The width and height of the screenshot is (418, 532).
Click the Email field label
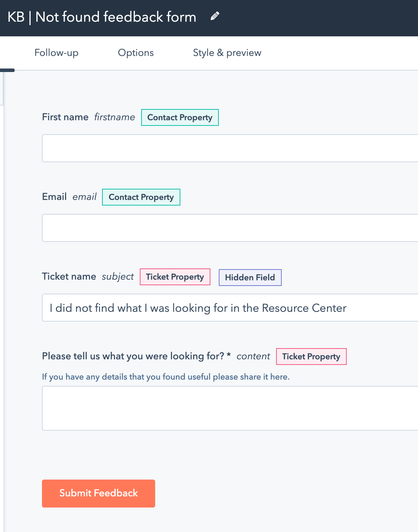click(54, 197)
